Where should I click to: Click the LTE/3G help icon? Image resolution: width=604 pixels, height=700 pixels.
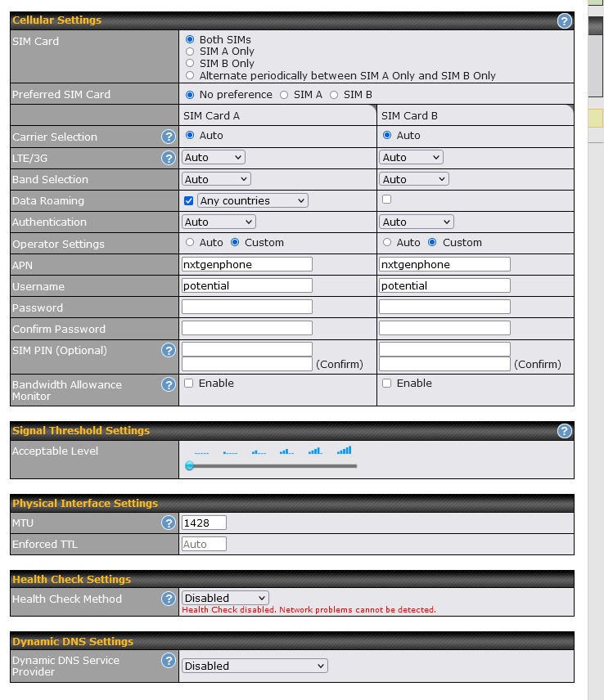click(x=169, y=158)
